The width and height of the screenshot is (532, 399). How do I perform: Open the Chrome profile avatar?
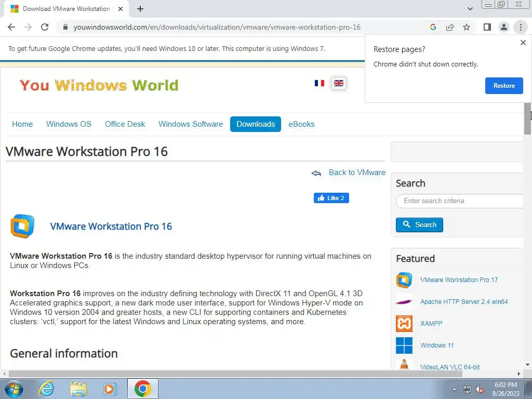[504, 27]
